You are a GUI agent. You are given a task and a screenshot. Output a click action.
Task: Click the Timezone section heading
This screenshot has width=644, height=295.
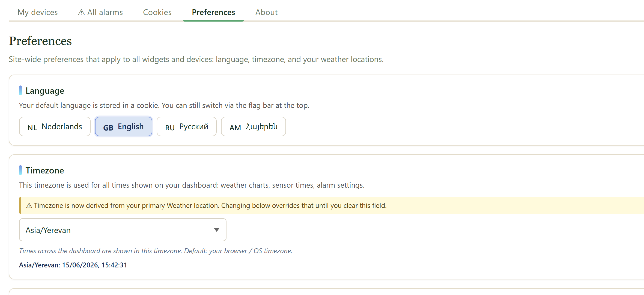coord(45,170)
